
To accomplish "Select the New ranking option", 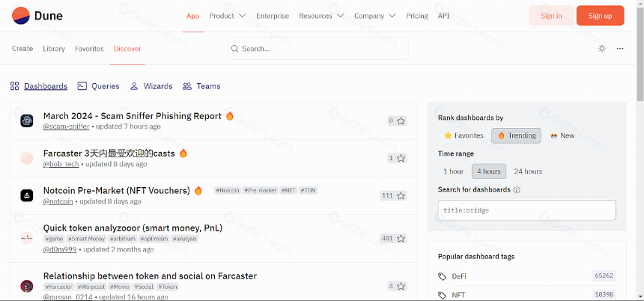I will 562,136.
